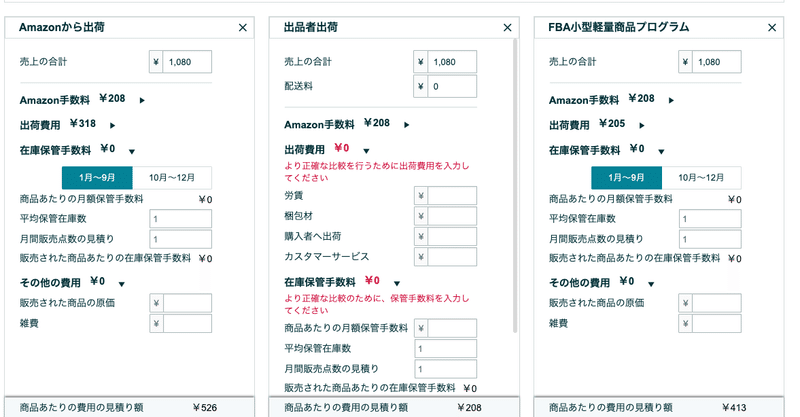
Task: Edit 平均保管在庫数 in Amazonから出荷 panel
Action: [181, 219]
